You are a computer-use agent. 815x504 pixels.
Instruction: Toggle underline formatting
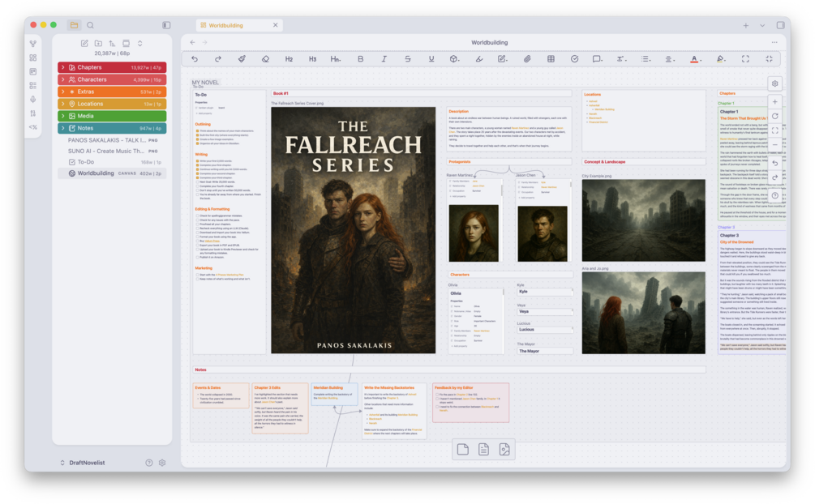click(x=431, y=59)
